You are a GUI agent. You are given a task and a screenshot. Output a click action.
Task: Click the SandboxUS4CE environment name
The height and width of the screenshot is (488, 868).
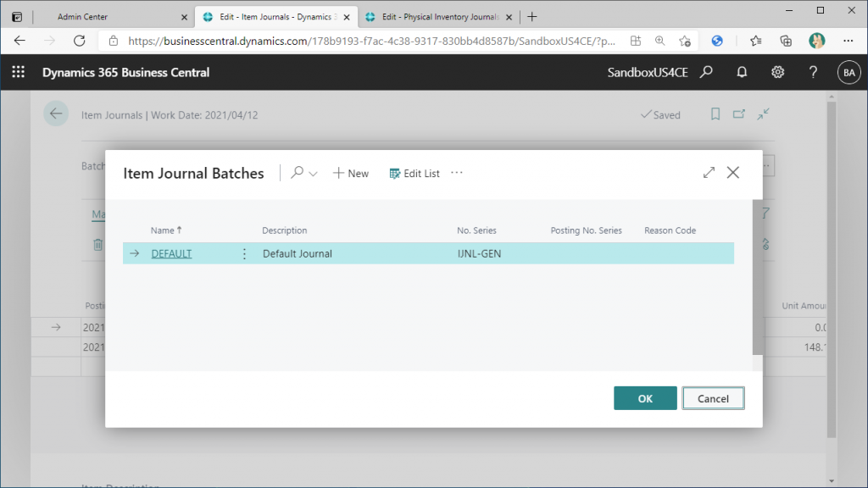(648, 73)
